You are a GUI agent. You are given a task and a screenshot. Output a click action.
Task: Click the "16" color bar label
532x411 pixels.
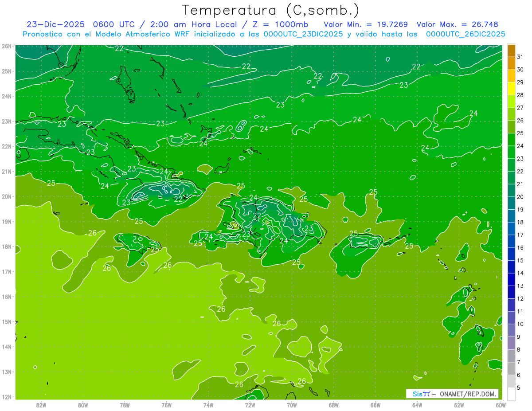[x=520, y=248]
